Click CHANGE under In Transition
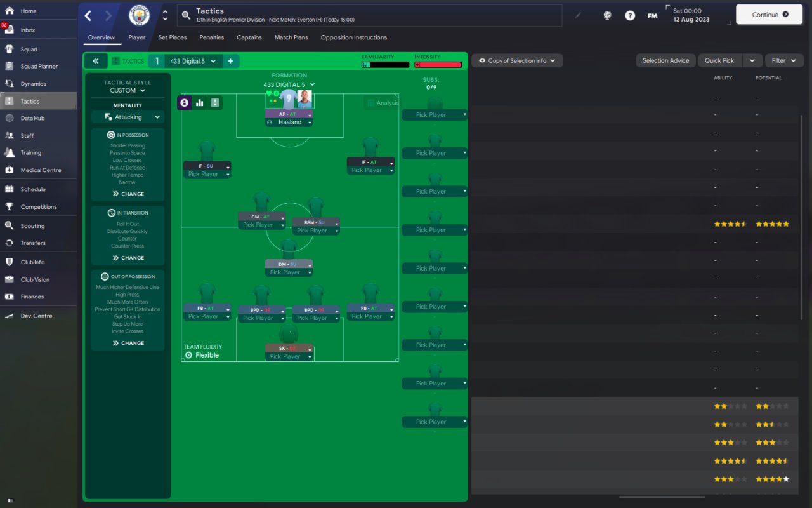The image size is (812, 508). point(128,258)
